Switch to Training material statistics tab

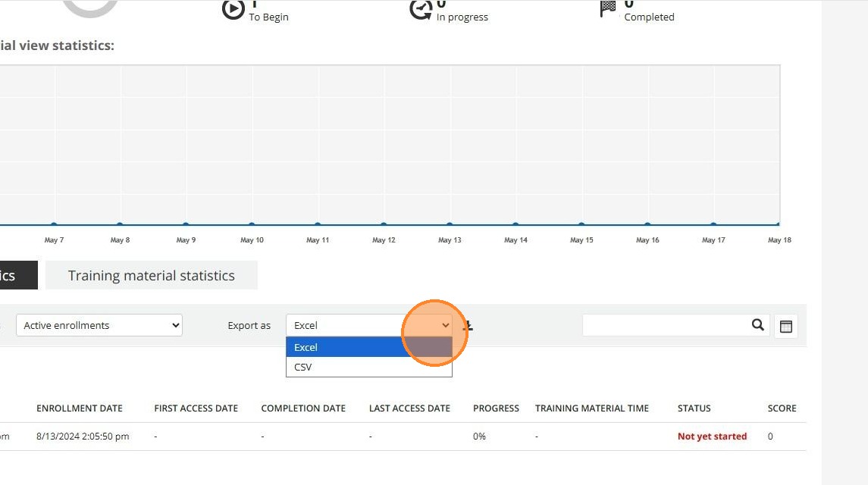[151, 275]
